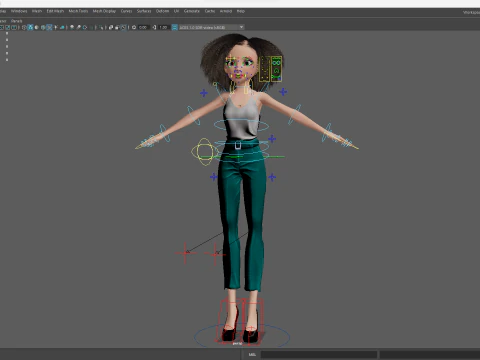Toggle Screen Space Ambient Occlusion icon
Screen dimensions: 480x360
click(72, 27)
